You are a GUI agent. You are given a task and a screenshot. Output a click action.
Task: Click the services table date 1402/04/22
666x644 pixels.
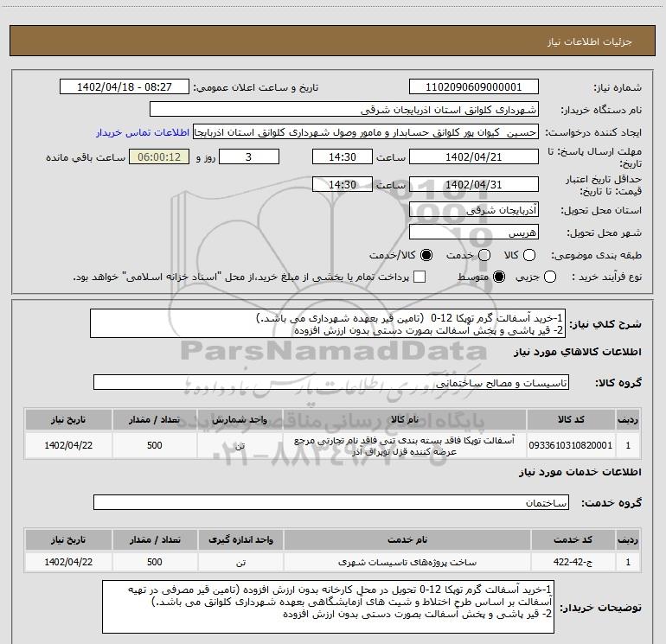point(68,562)
